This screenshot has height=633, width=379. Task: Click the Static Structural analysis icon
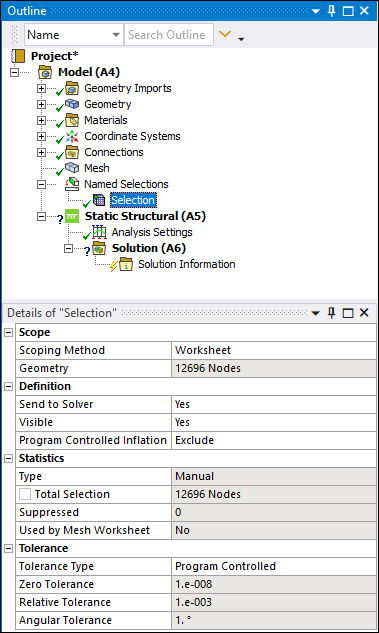72,216
